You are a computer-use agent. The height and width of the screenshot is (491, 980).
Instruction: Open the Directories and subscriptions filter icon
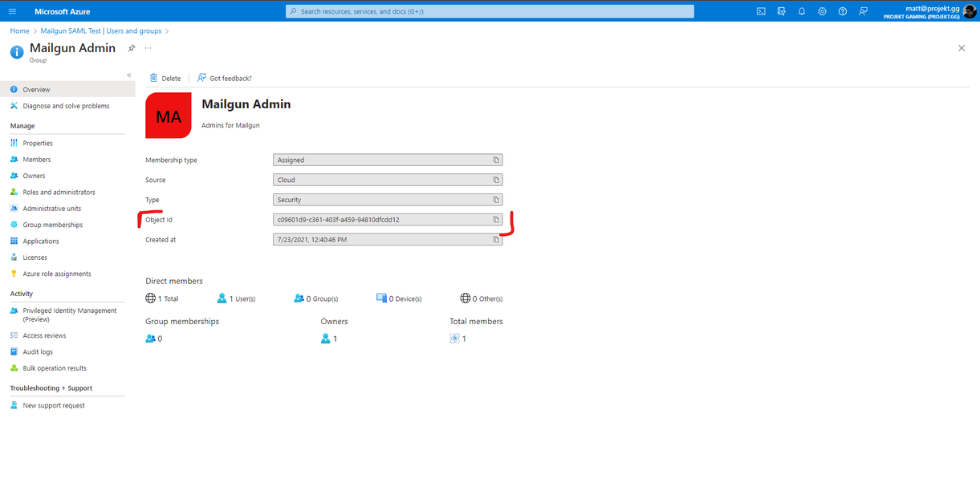tap(781, 11)
